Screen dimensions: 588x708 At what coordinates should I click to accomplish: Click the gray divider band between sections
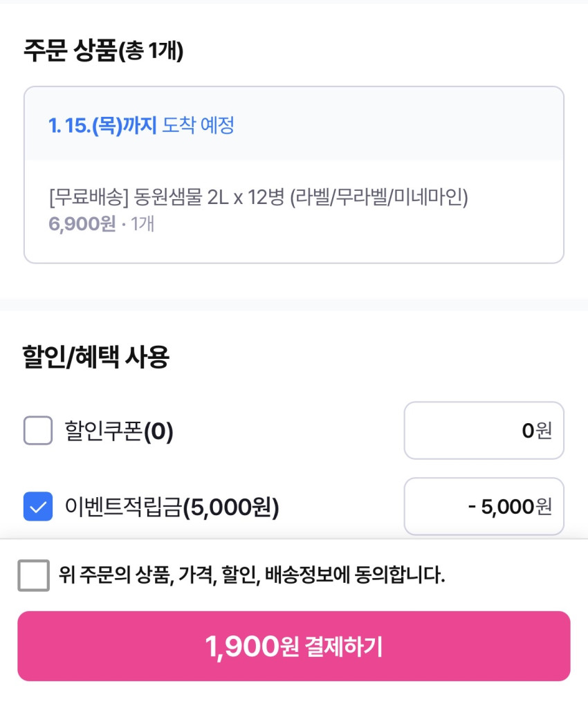pyautogui.click(x=294, y=304)
